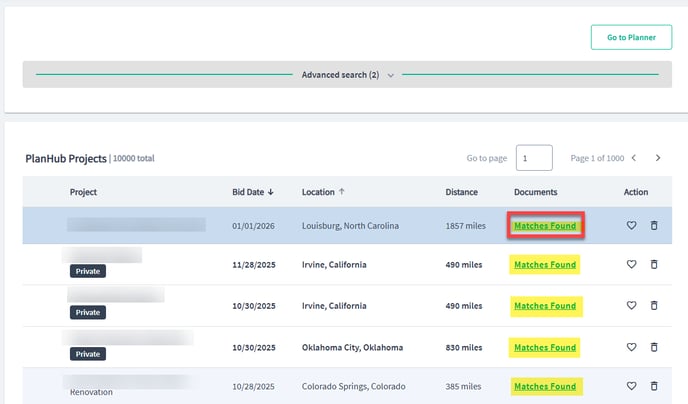Click the Project column header
The width and height of the screenshot is (688, 404).
tap(83, 192)
